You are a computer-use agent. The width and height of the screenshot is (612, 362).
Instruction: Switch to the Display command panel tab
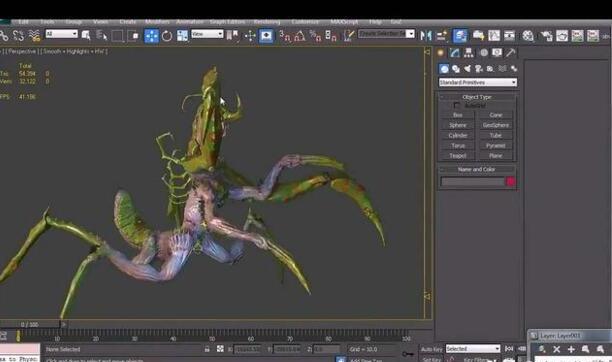tap(497, 53)
